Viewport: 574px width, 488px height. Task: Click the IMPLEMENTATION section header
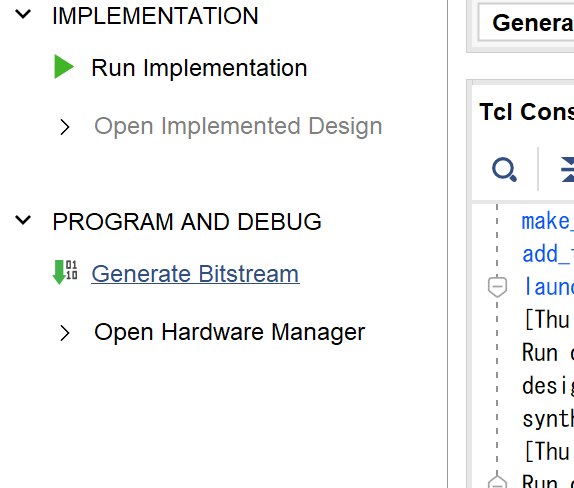(x=155, y=16)
